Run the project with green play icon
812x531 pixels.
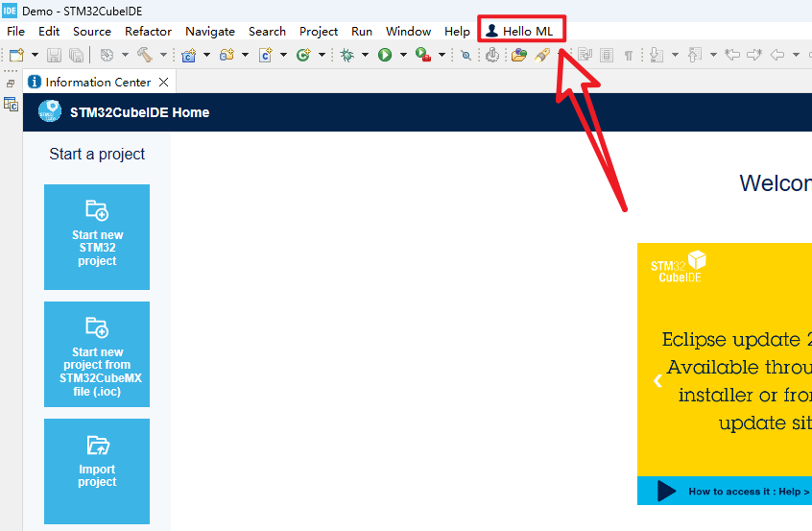tap(385, 55)
